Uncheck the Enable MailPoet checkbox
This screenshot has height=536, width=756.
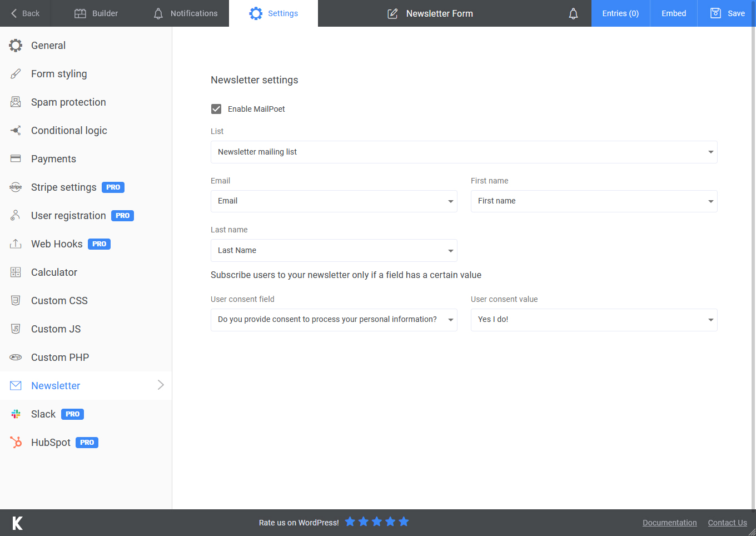tap(216, 109)
